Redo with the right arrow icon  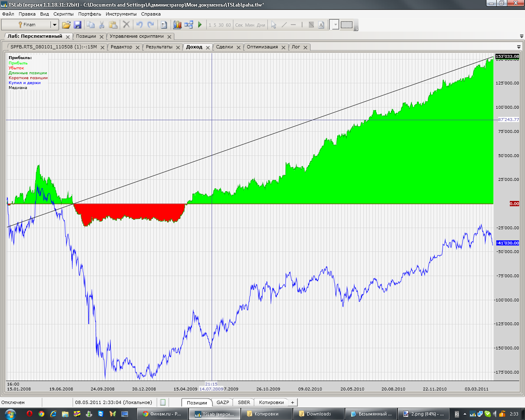point(151,25)
